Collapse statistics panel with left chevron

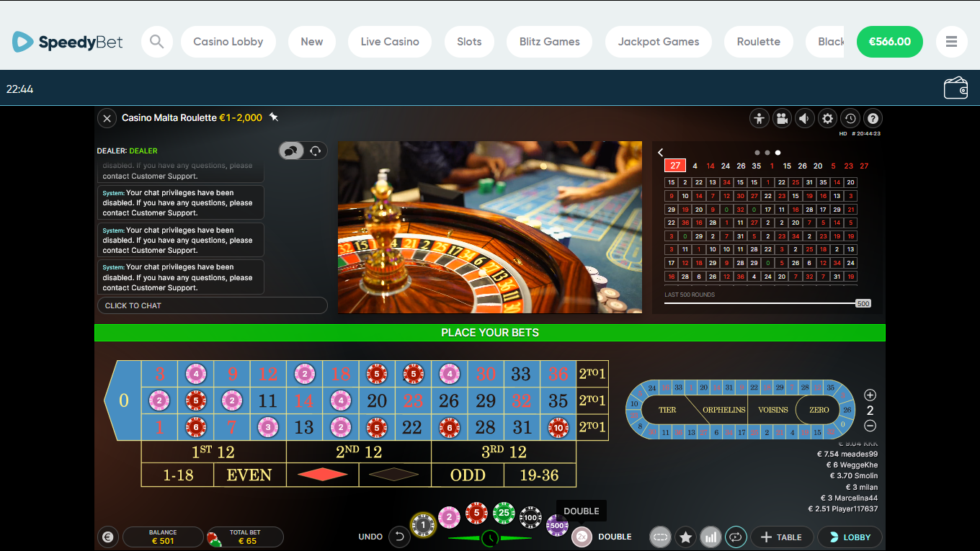[x=661, y=153]
